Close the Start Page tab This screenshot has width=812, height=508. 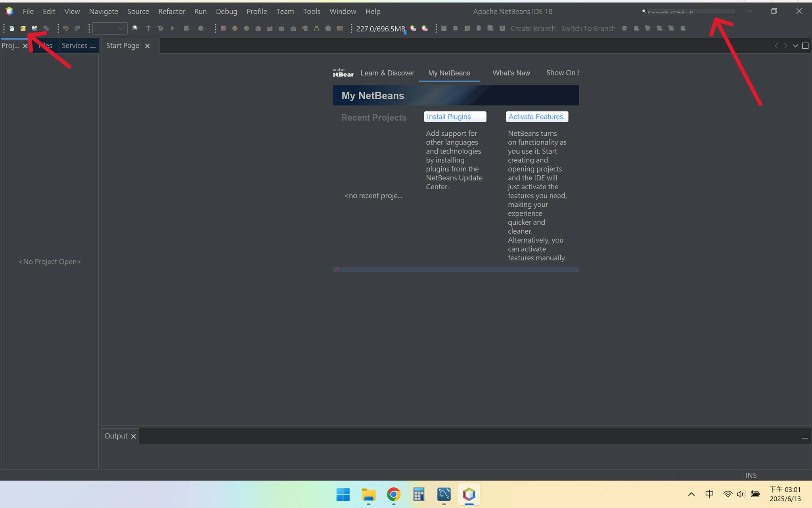click(147, 46)
